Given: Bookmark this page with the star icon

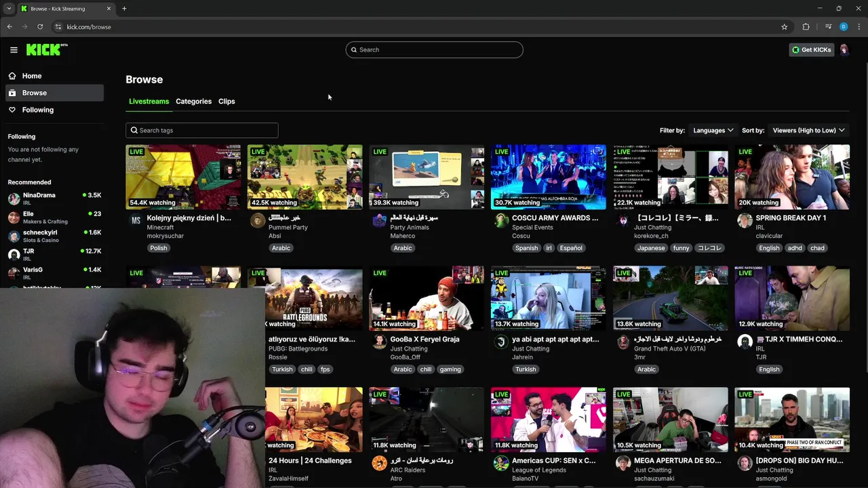Looking at the screenshot, I should (785, 27).
